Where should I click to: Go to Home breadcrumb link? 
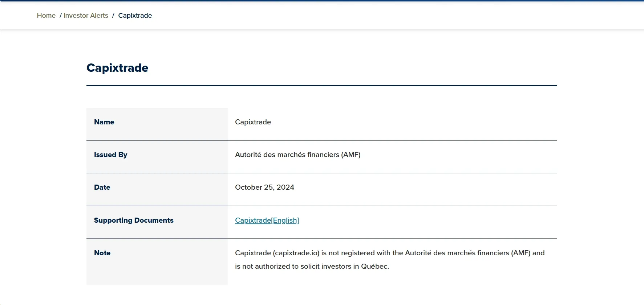46,16
